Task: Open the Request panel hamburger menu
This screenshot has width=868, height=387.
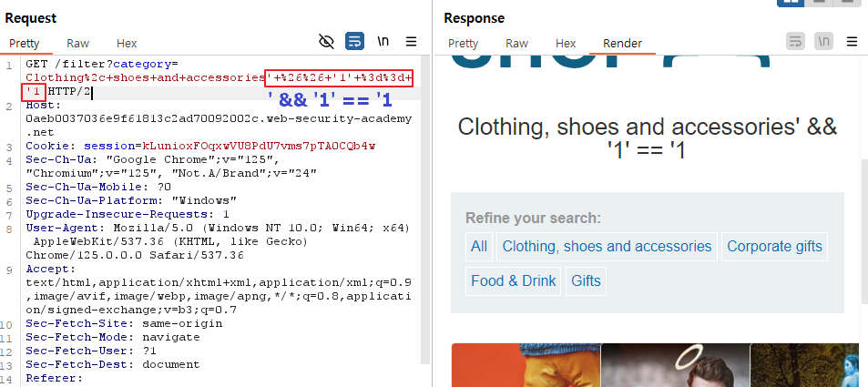Action: tap(412, 42)
